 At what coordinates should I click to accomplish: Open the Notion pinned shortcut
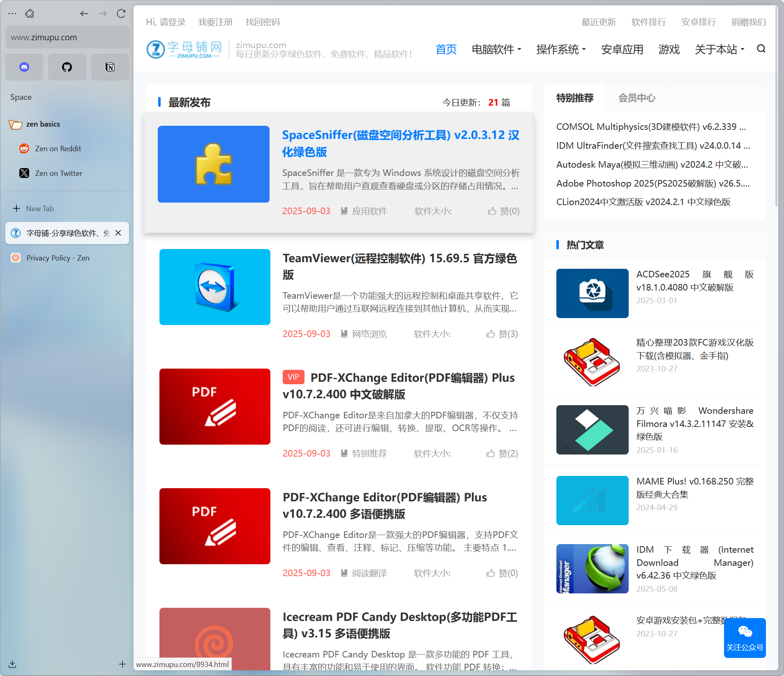(110, 67)
